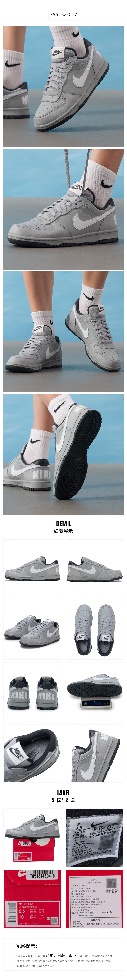Click the product code 355152-017 label
127x980 pixels.
pyautogui.click(x=63, y=15)
